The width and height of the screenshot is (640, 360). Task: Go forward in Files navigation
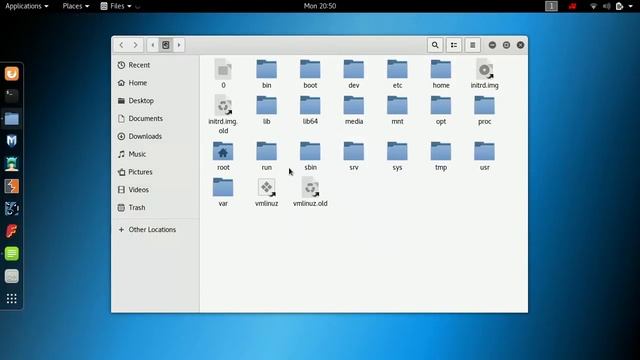136,45
